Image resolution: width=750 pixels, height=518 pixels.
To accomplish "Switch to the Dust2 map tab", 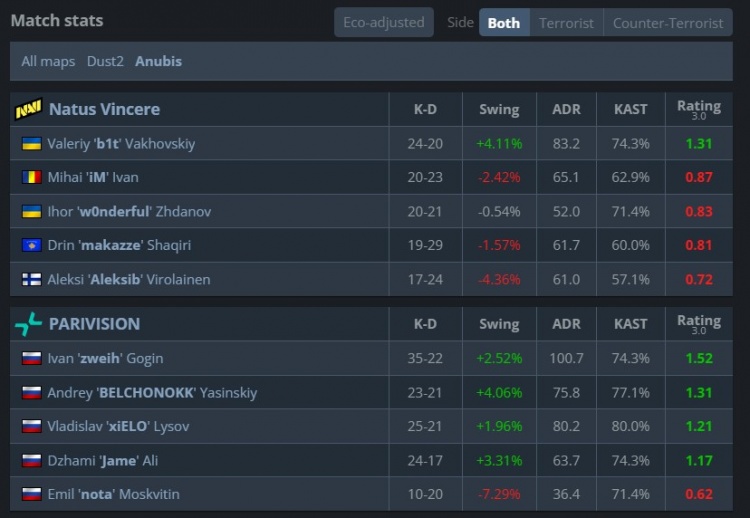I will pyautogui.click(x=105, y=61).
